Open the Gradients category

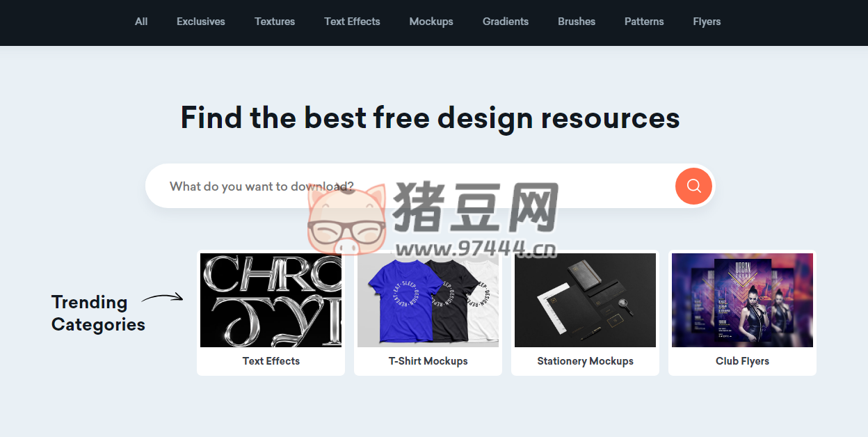click(506, 22)
